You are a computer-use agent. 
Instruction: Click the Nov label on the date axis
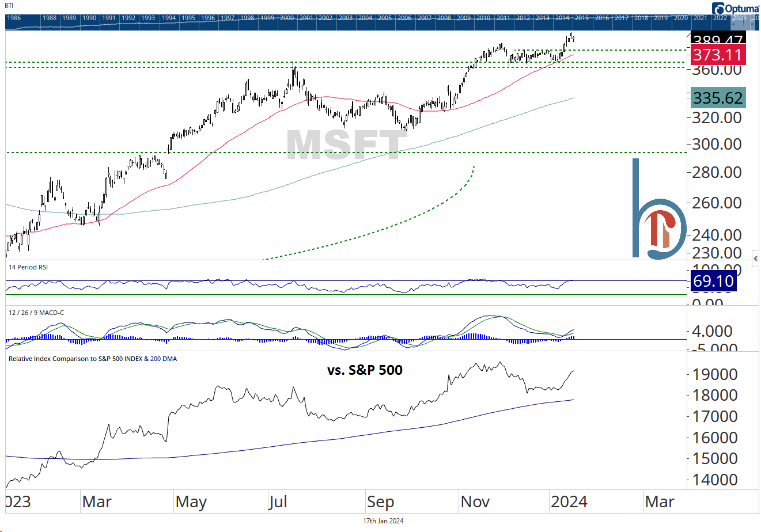[475, 502]
